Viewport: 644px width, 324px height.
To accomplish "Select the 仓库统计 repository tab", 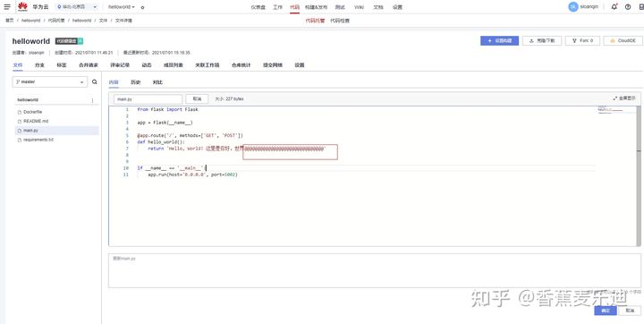I will pos(241,65).
